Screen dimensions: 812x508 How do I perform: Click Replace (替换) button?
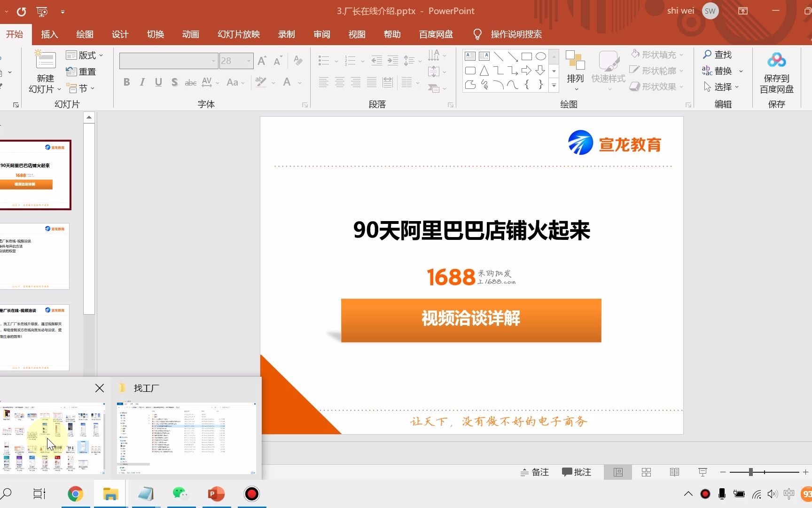(x=718, y=71)
